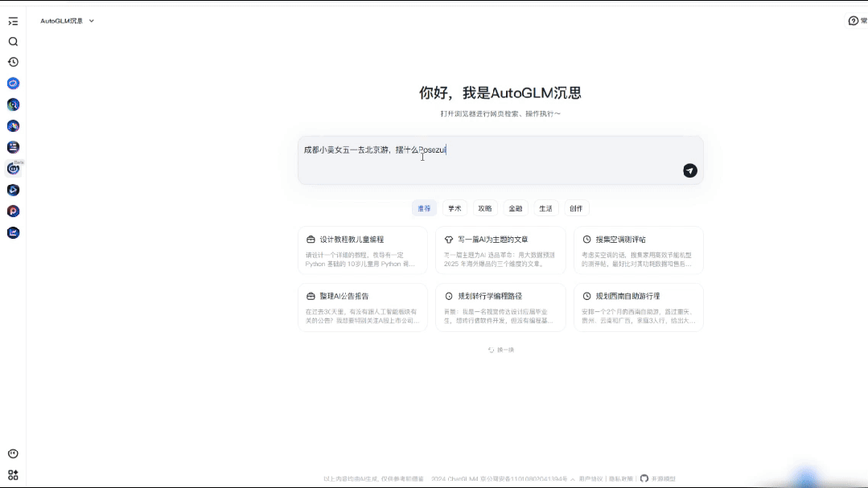Pick the 整理AI公告报告 suggestion card

coord(363,308)
